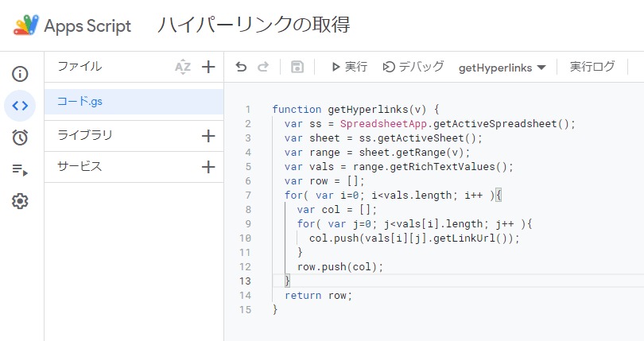Screen dimensions: 644x341
Task: Select the コード.gs file
Action: (80, 102)
